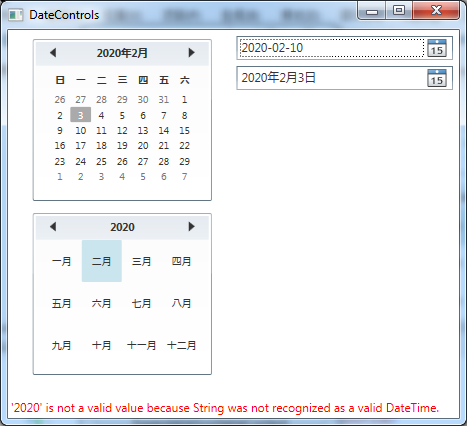467x426 pixels.
Task: Click the 2020 year header button
Action: 122,227
